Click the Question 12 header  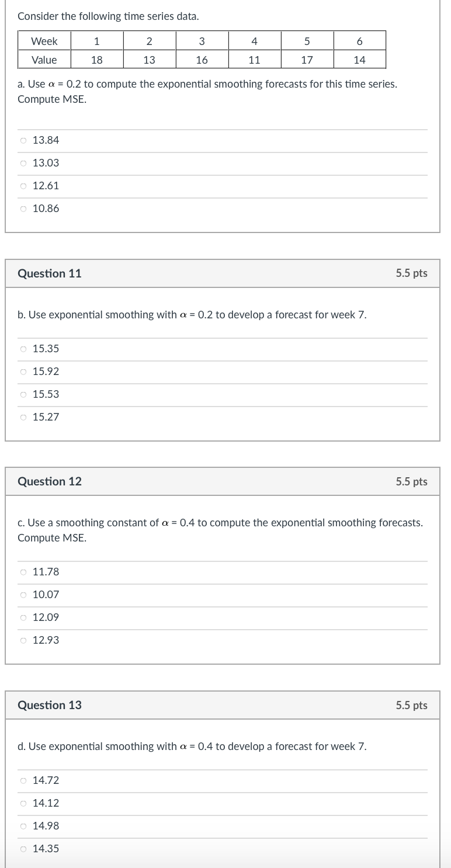(49, 481)
